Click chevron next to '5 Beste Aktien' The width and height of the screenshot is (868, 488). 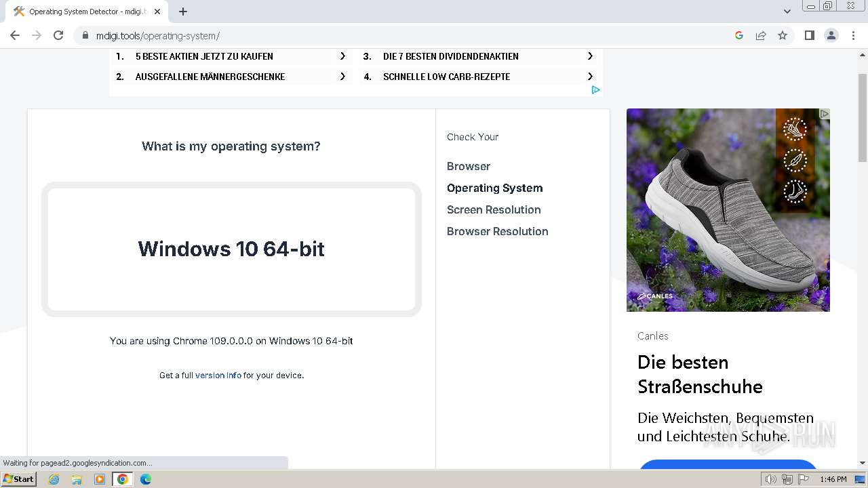tap(342, 56)
